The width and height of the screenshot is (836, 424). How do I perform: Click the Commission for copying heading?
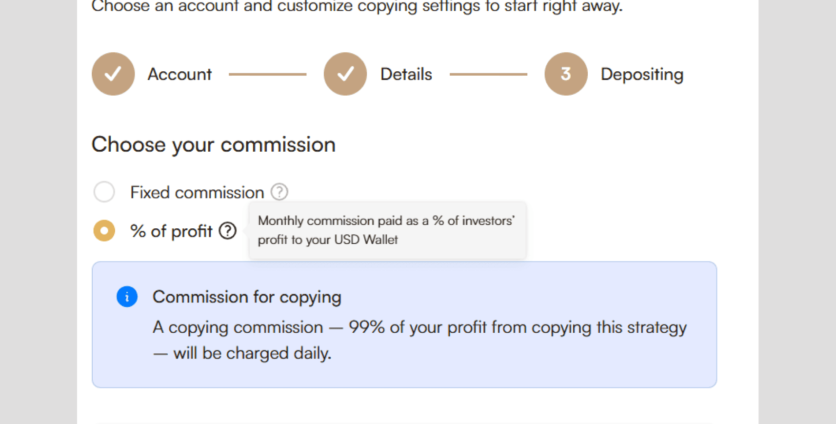[247, 297]
